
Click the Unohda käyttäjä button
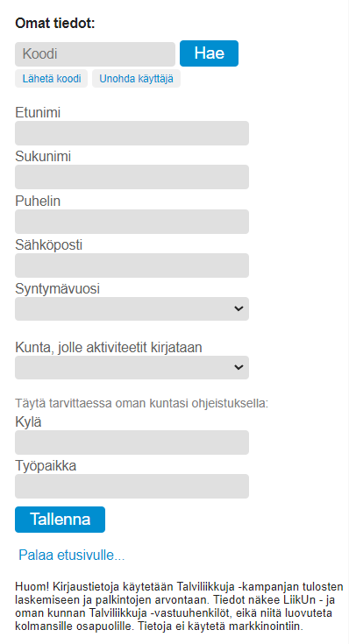(x=136, y=79)
